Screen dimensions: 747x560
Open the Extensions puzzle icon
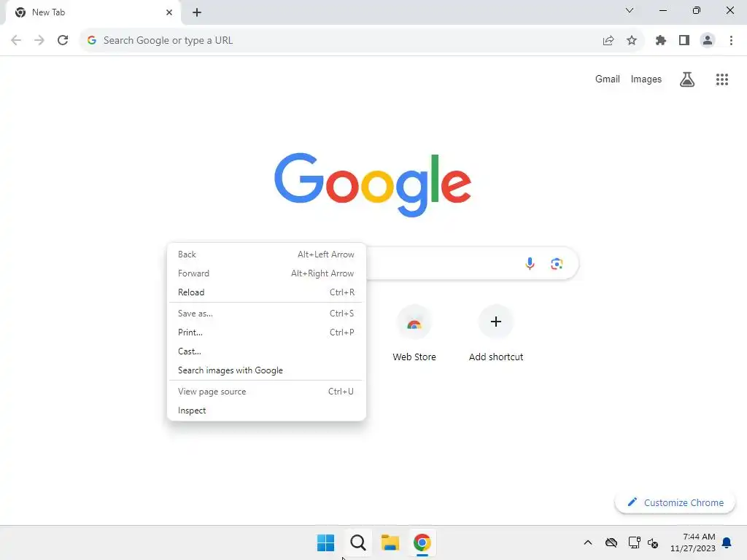coord(661,41)
